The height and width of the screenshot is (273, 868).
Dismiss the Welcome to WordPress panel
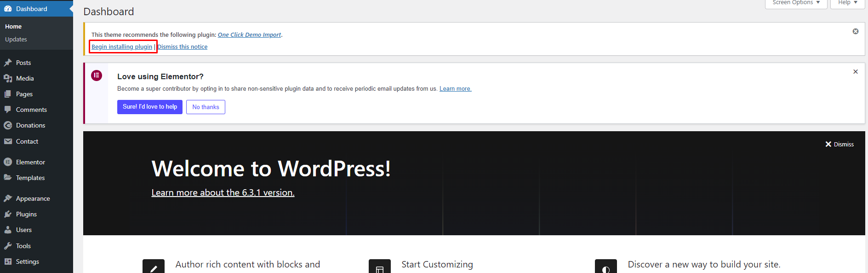click(839, 144)
